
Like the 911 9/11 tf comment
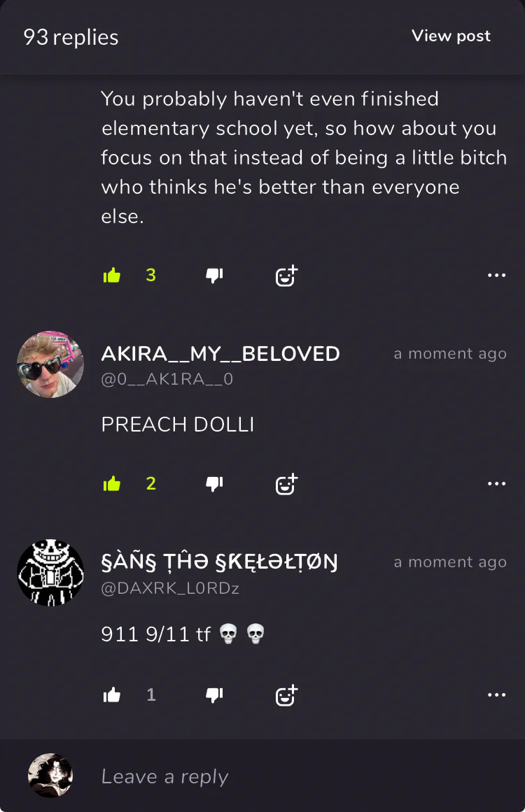112,695
